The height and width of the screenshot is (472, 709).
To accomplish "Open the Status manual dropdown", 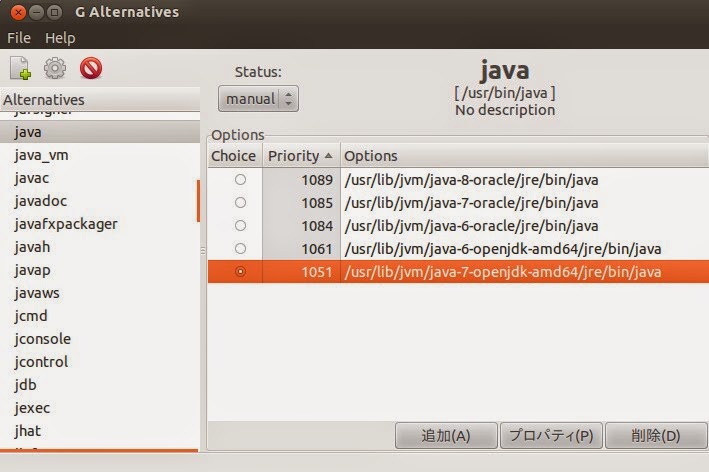I will [258, 99].
